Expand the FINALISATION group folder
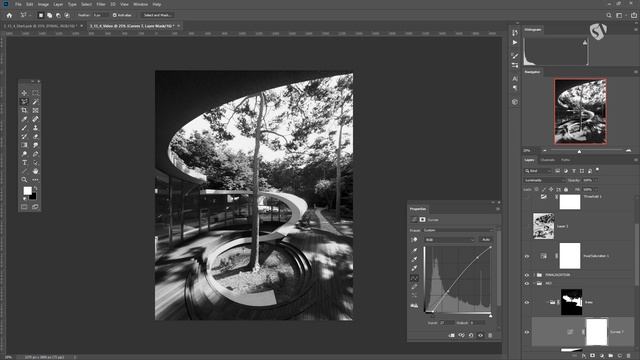 coord(534,275)
